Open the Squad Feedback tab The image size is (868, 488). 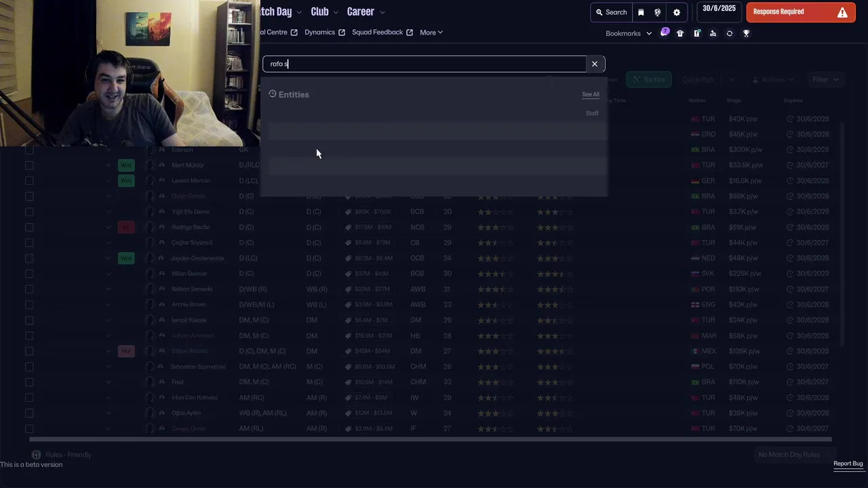click(377, 33)
